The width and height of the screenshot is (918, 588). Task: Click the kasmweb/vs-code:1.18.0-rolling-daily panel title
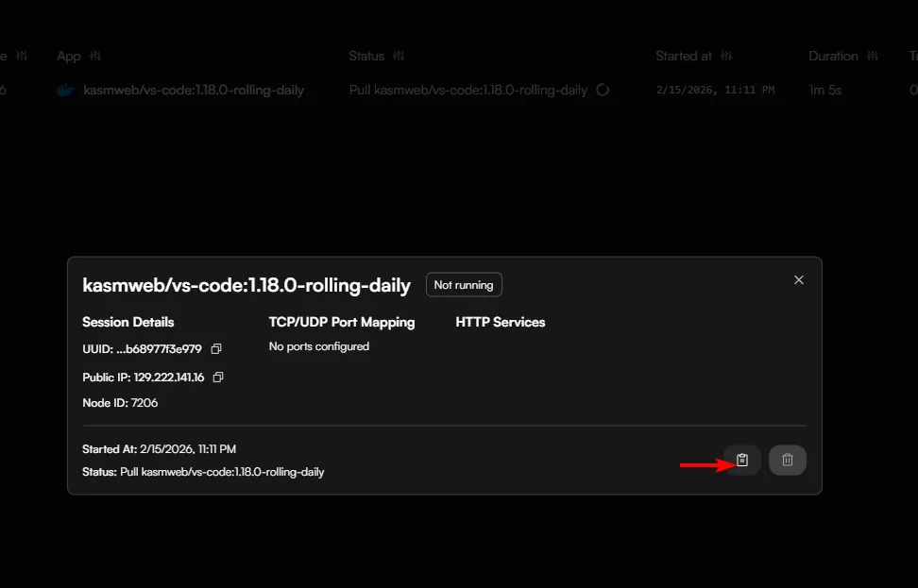(x=246, y=286)
